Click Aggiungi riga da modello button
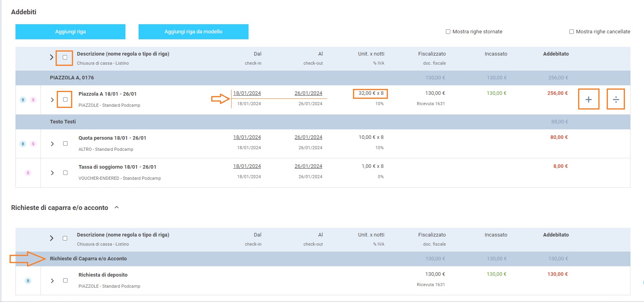 click(193, 32)
